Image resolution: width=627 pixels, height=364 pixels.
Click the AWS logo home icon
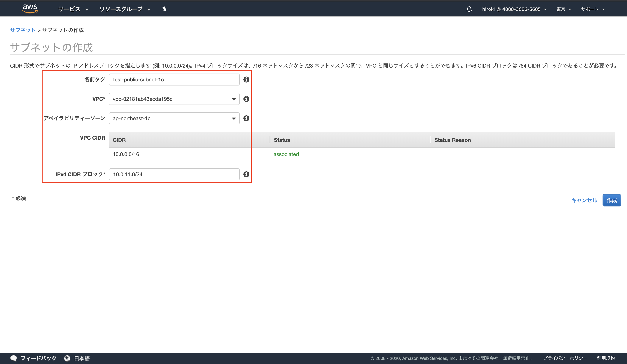pos(30,9)
